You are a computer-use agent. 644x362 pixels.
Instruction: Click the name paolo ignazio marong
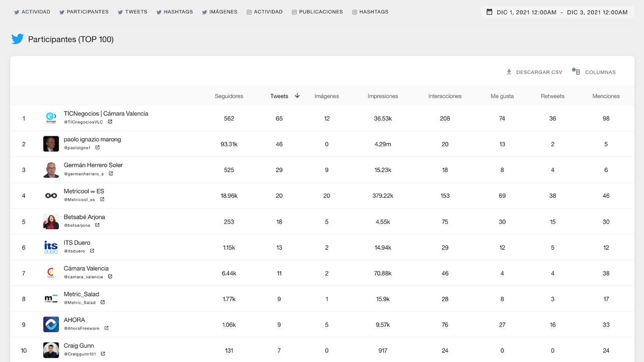(92, 139)
